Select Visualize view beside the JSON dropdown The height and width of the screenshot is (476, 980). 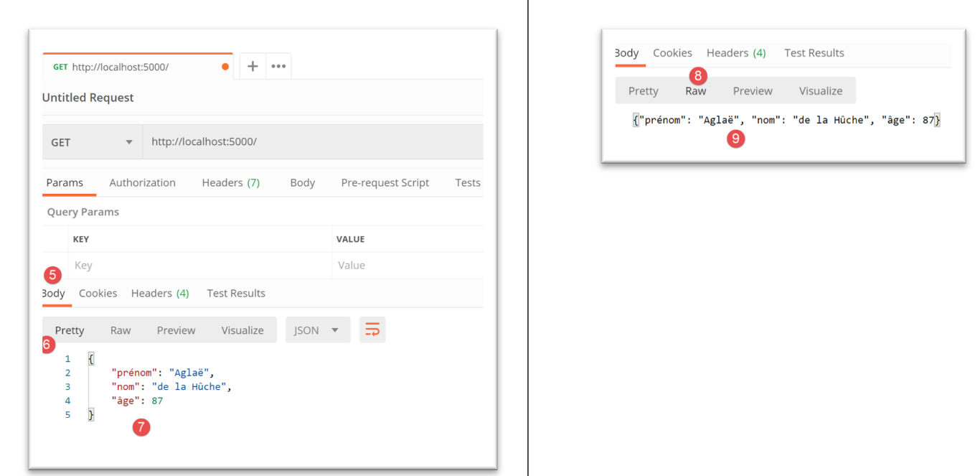pyautogui.click(x=242, y=330)
